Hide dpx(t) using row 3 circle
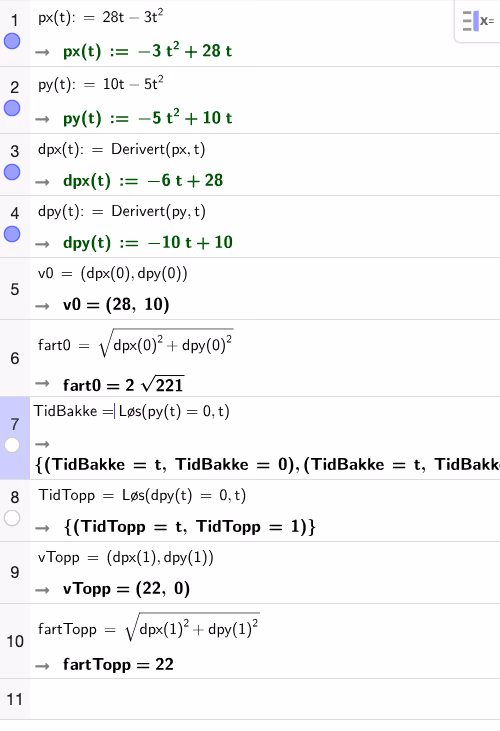Viewport: 500px width, 731px height. 12,172
